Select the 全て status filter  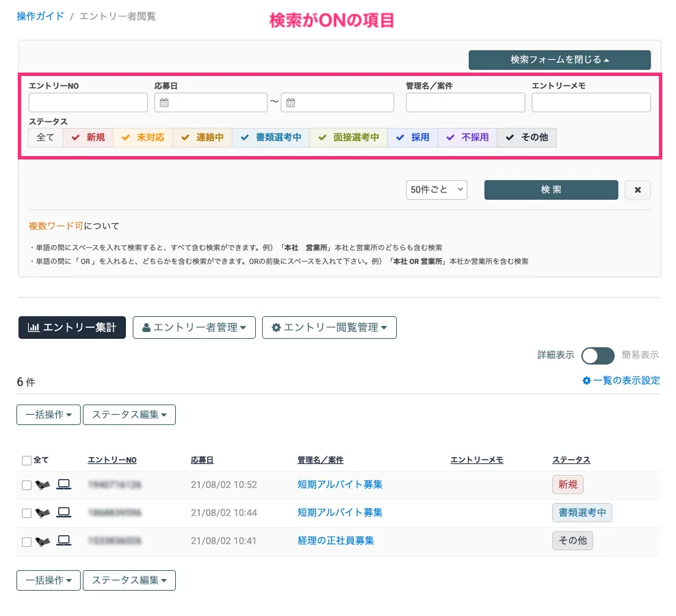[x=45, y=138]
